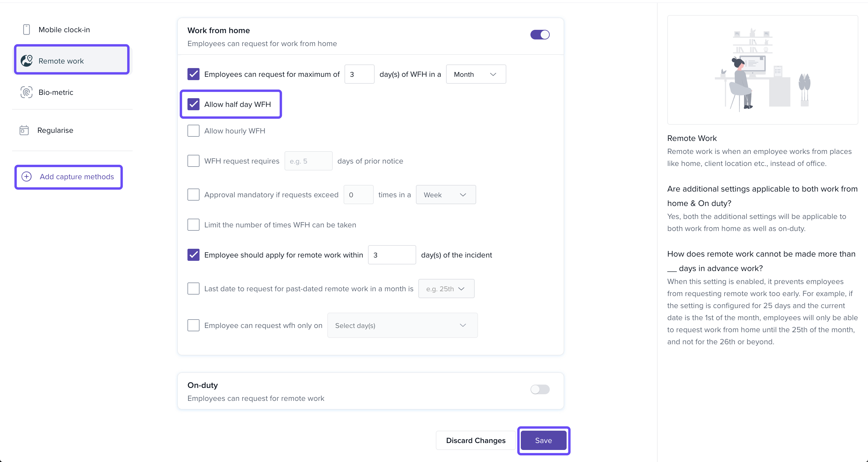Screen dimensions: 868x462
Task: Click Discard Changes button
Action: point(476,440)
